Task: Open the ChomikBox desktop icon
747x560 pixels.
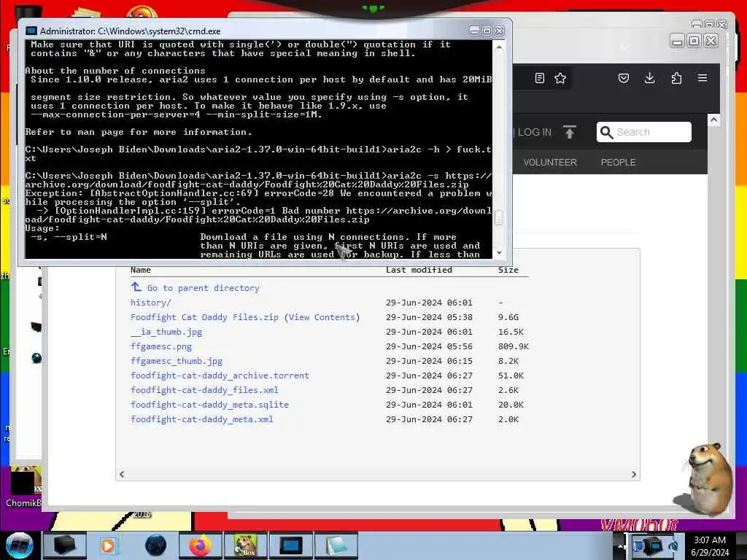Action: (x=24, y=486)
